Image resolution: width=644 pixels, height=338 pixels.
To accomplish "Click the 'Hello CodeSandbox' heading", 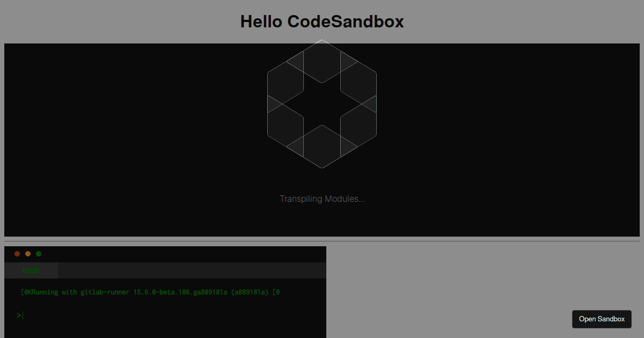I will (x=322, y=21).
